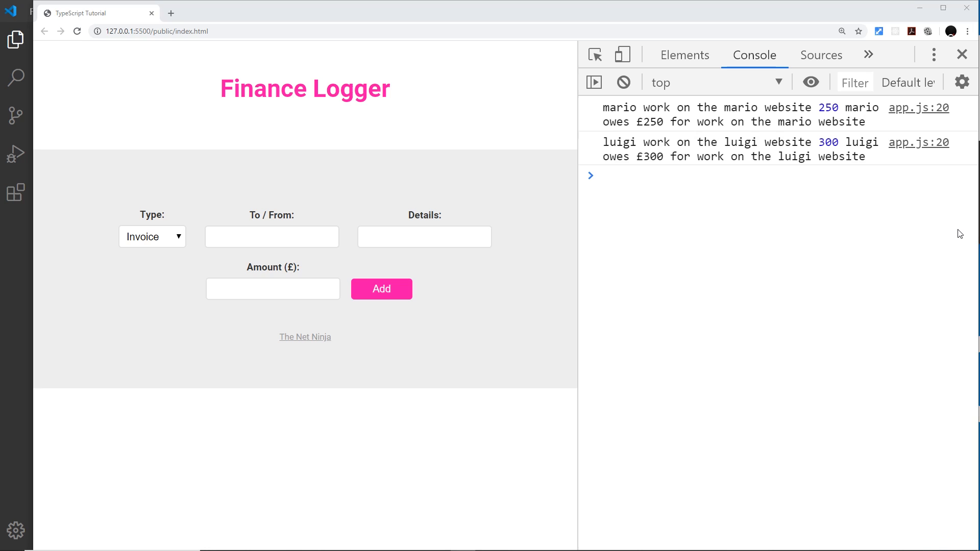Open the VS Code Manage gear icon

[x=16, y=531]
